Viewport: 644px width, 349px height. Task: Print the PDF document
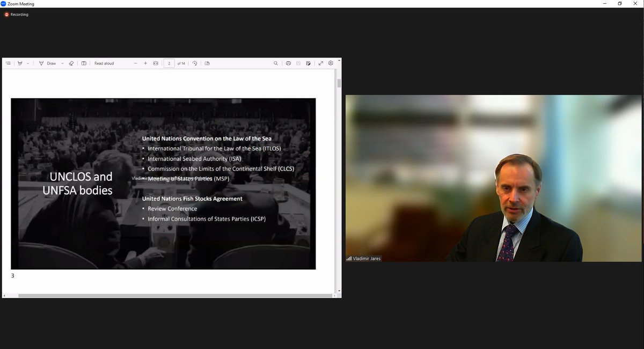288,63
